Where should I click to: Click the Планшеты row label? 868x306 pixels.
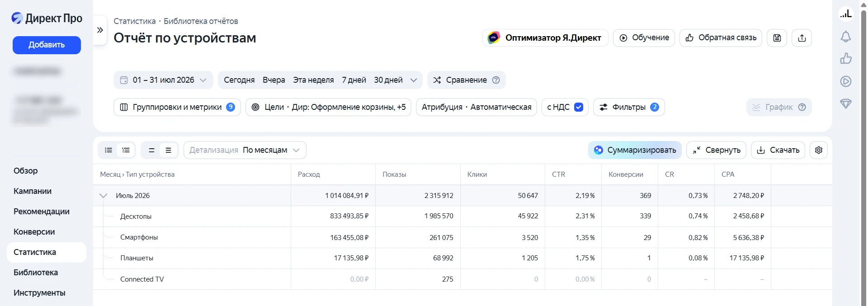tap(137, 258)
